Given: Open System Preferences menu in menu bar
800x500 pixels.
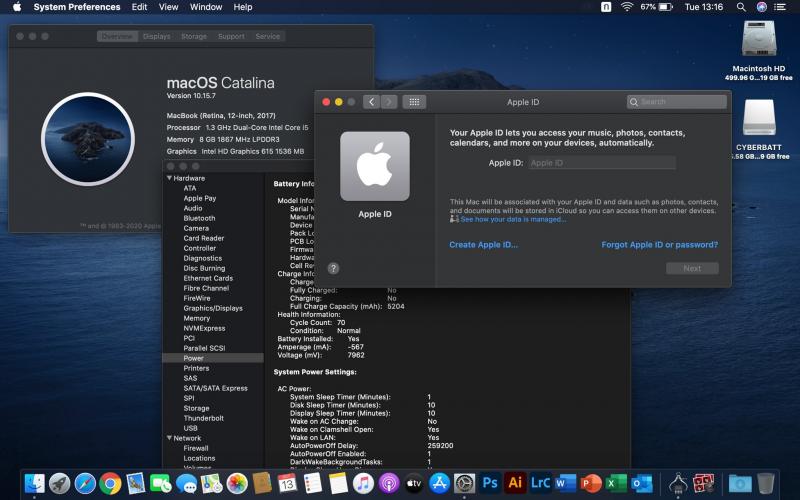Looking at the screenshot, I should point(77,7).
